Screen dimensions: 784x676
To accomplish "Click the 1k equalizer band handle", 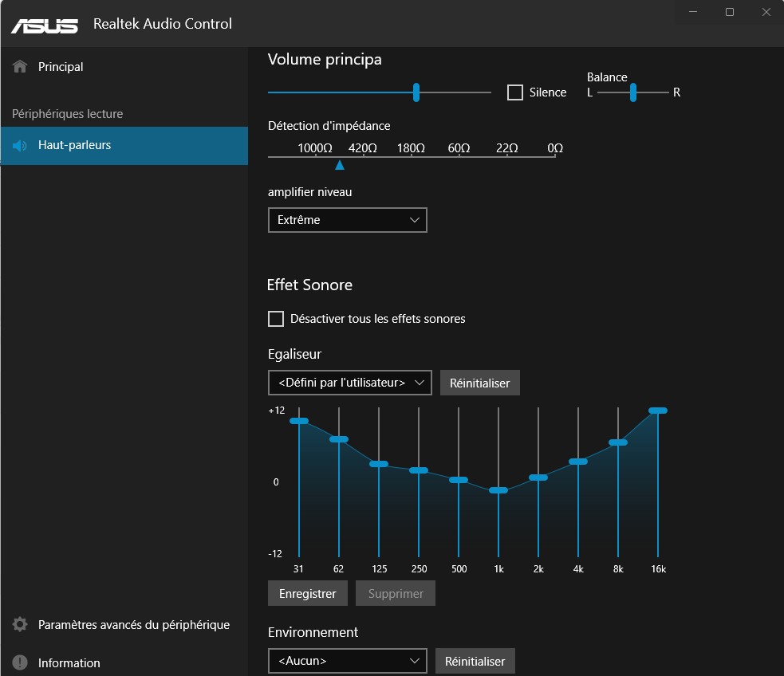I will [498, 490].
